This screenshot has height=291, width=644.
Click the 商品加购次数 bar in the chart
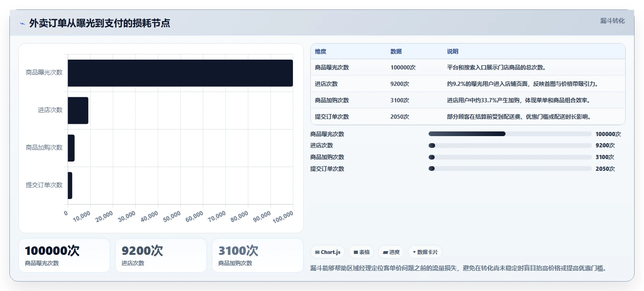click(71, 148)
